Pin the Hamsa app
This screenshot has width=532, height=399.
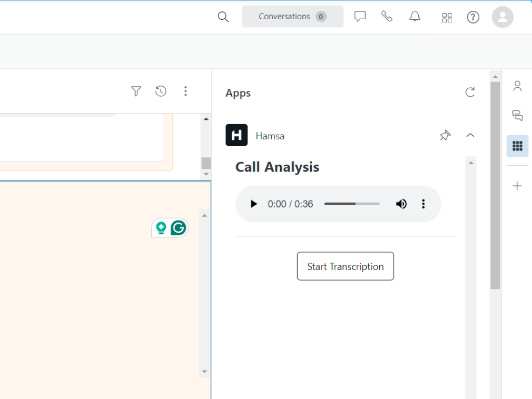445,136
